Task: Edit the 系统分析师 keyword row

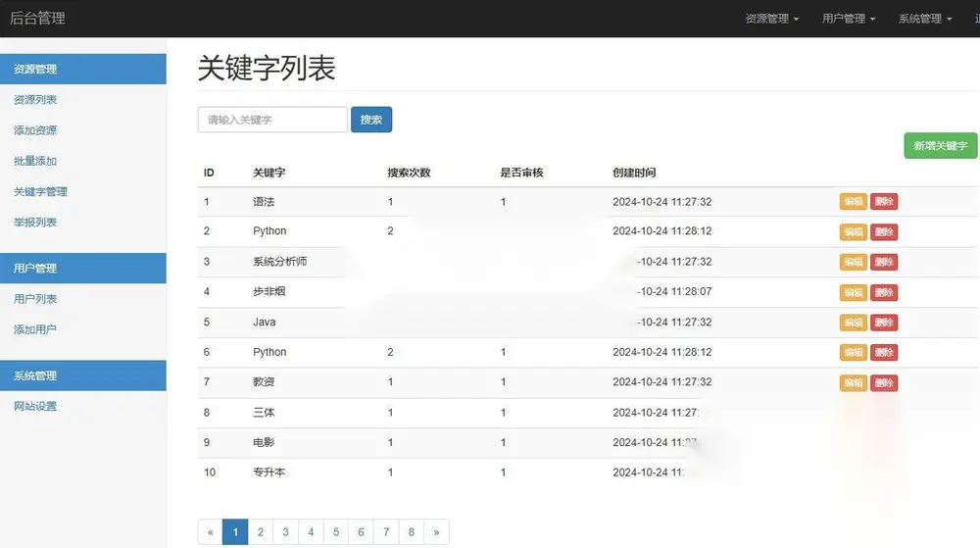Action: pos(854,262)
